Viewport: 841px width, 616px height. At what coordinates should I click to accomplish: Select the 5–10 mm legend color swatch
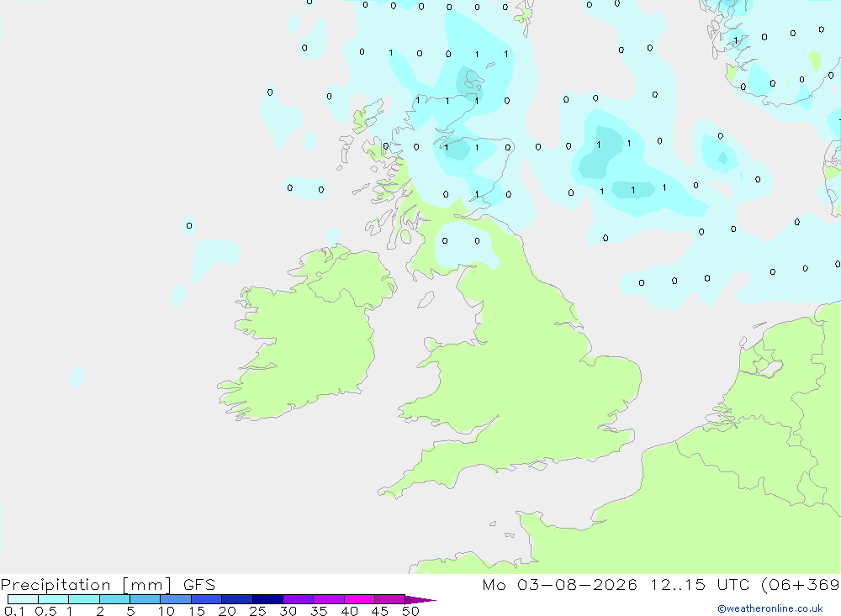click(x=145, y=599)
